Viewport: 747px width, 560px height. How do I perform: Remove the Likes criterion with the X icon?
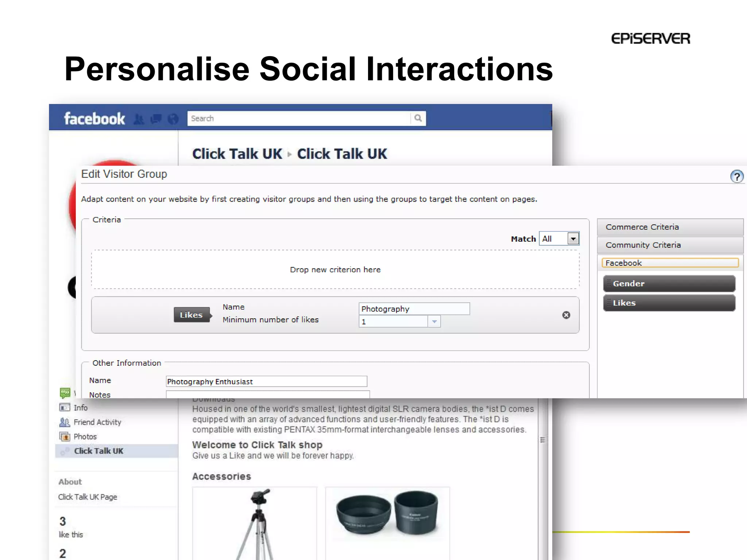pos(566,315)
